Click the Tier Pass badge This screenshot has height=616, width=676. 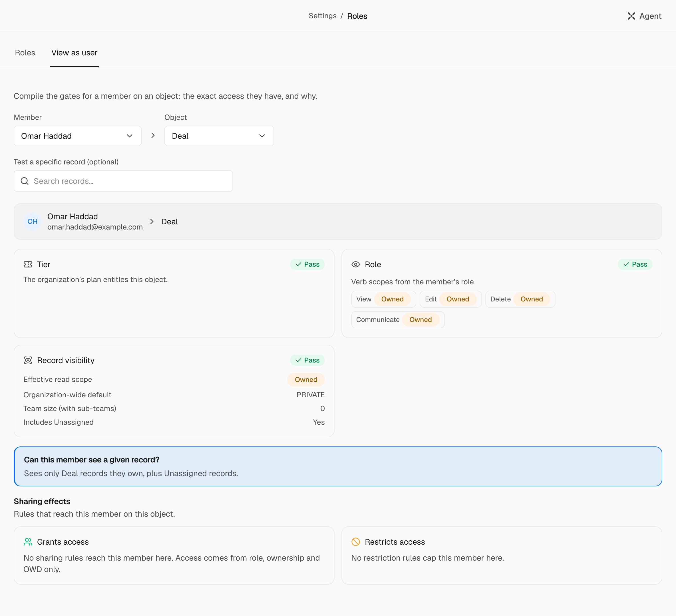pos(307,265)
